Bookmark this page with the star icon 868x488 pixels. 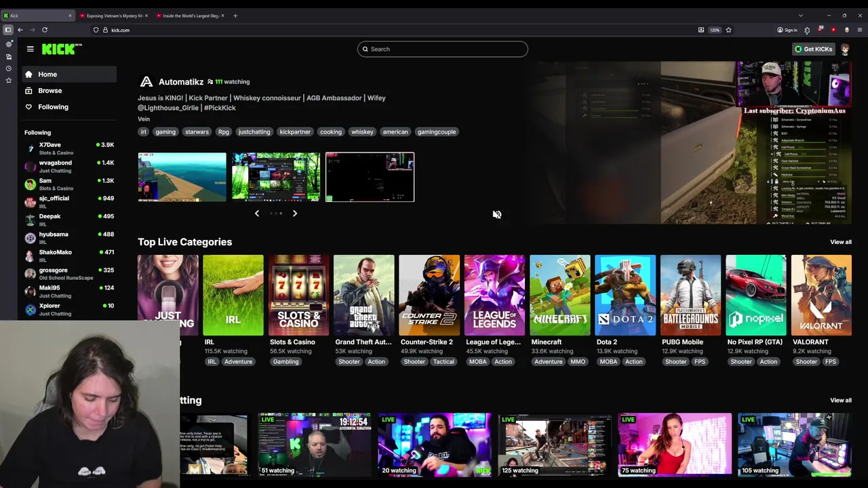point(728,30)
